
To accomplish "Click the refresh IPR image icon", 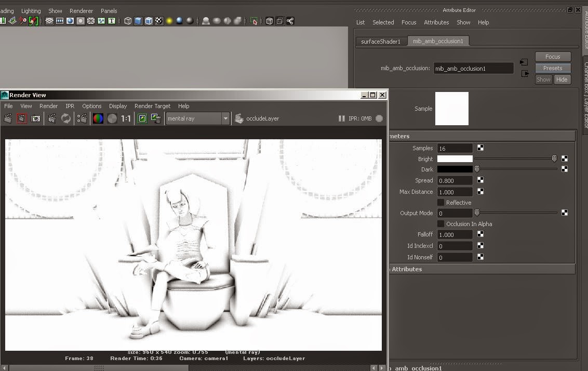I will [66, 118].
